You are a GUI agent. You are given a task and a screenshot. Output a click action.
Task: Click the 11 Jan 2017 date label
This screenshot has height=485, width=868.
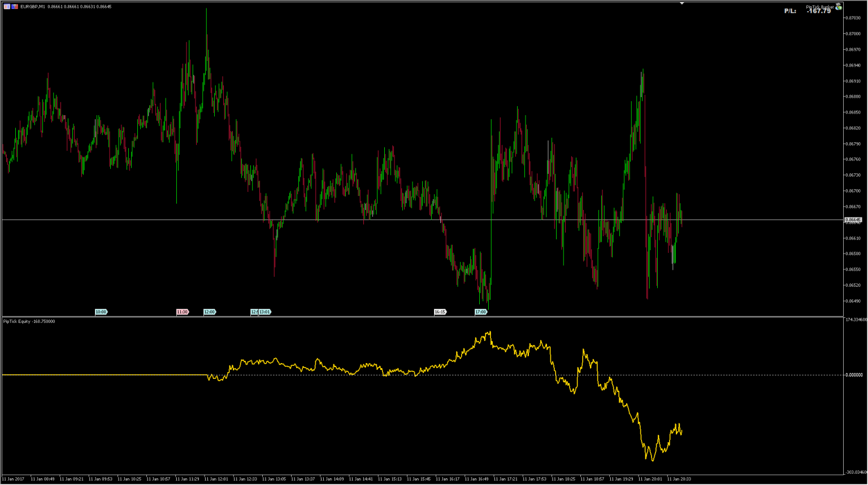coord(13,479)
